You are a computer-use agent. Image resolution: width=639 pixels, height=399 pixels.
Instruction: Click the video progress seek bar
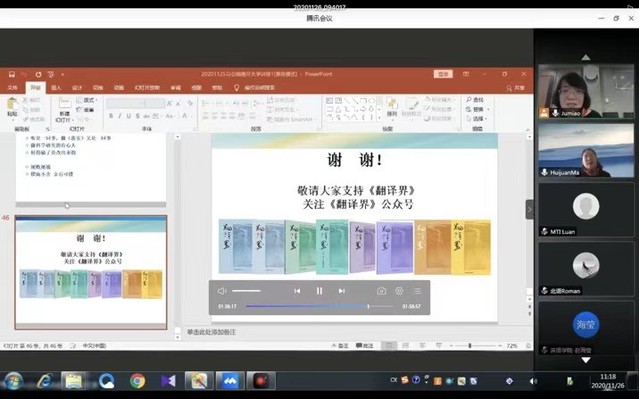(x=320, y=306)
